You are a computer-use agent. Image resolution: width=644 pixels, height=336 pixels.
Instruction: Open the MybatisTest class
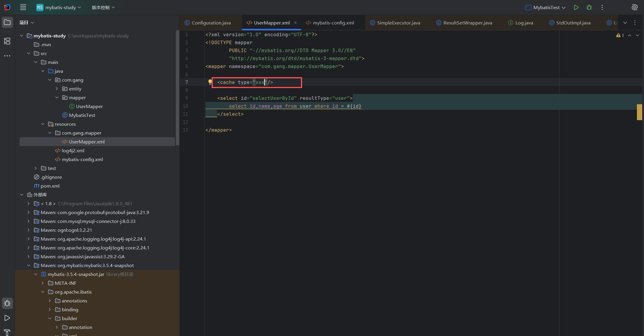[79, 115]
